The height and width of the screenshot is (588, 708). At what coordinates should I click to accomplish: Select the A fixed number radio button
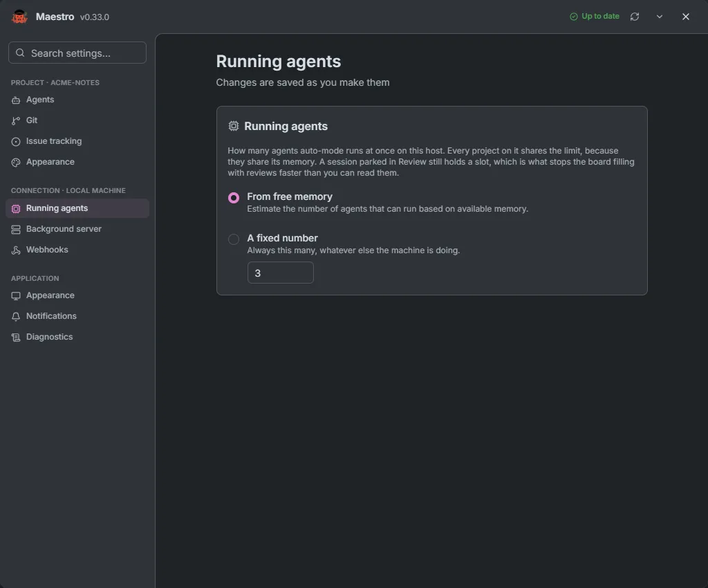(x=234, y=239)
